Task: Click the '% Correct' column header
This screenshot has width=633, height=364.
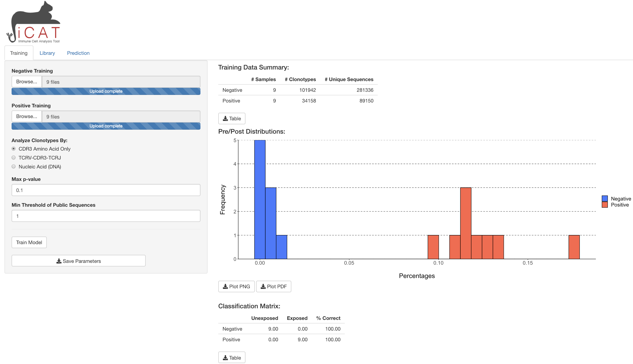Action: tap(328, 318)
